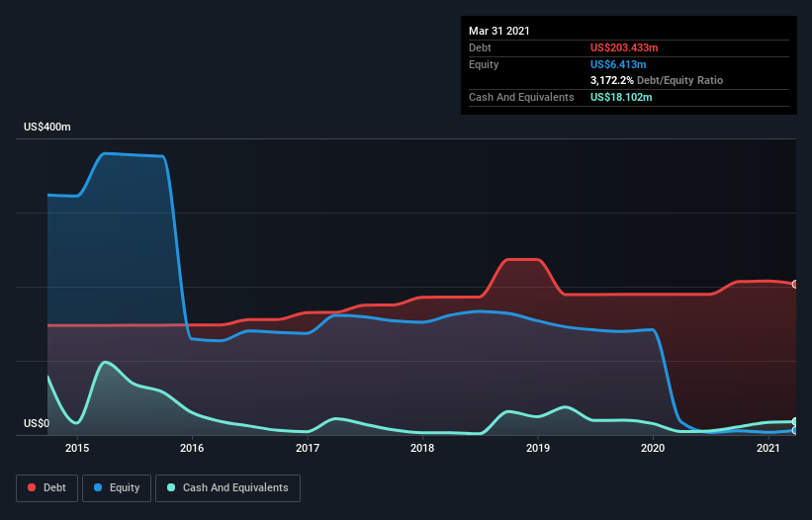
Task: Click the teal Cash endpoint marker
Action: [795, 422]
